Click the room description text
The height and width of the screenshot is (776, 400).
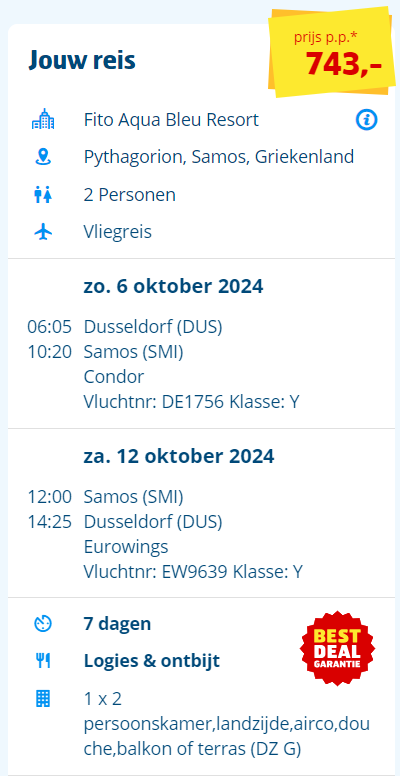click(x=227, y=724)
